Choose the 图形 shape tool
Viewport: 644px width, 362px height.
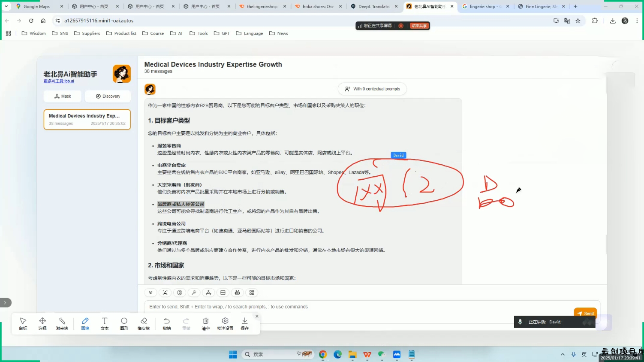click(124, 323)
